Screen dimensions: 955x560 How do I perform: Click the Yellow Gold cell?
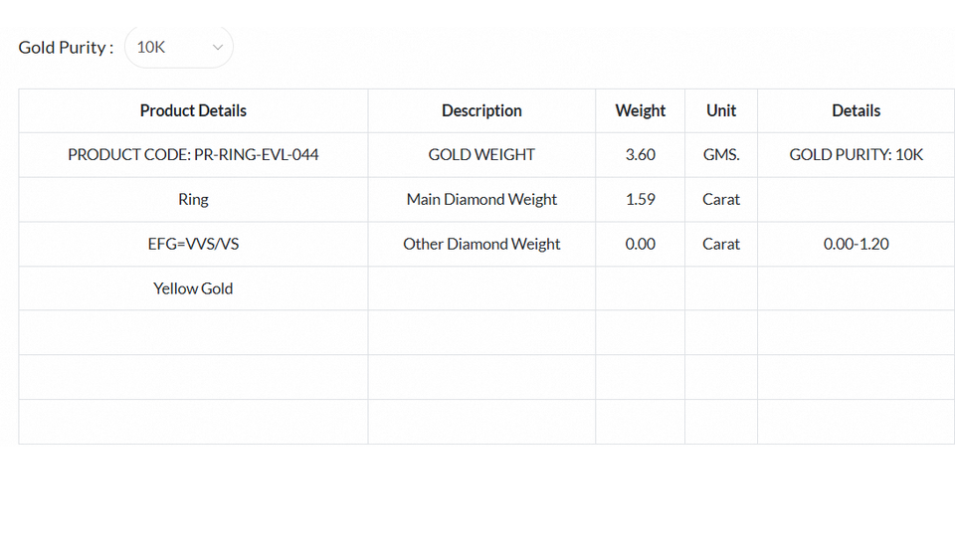tap(193, 288)
